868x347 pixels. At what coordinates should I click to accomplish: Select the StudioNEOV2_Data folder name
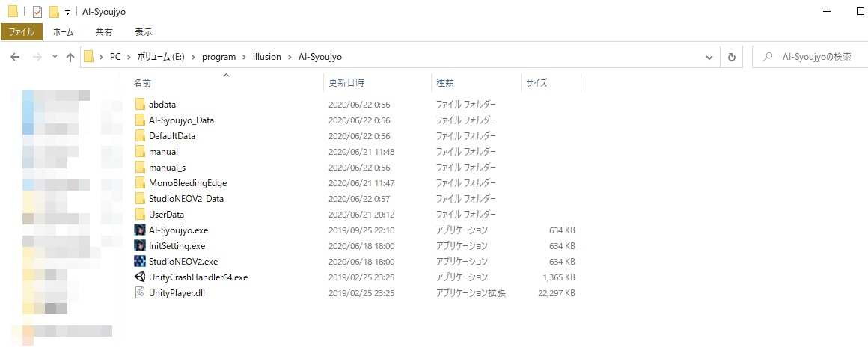click(186, 198)
